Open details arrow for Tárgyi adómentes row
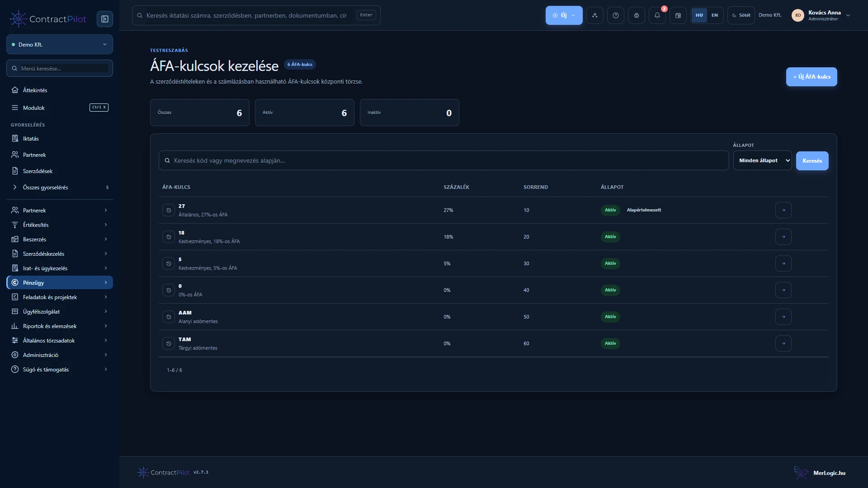This screenshot has height=488, width=868. point(783,343)
